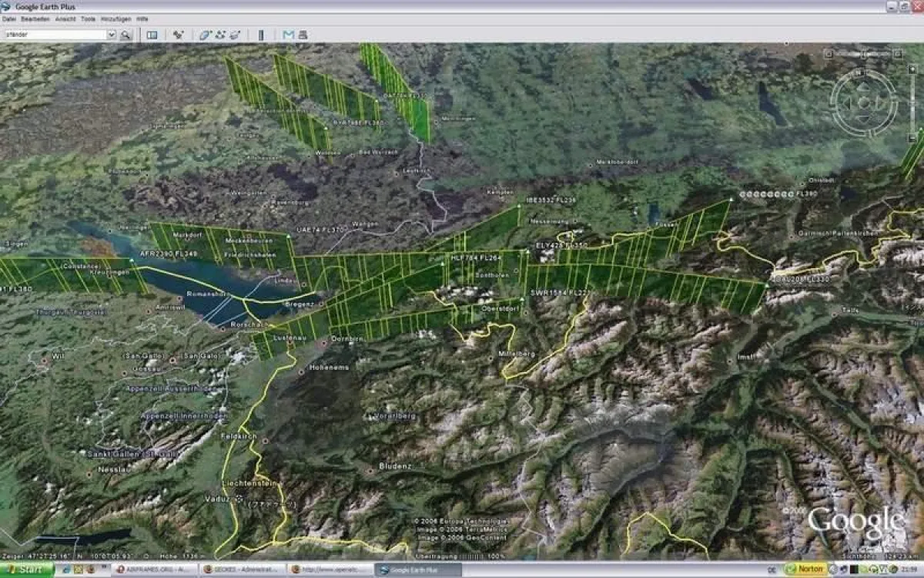Click the Email view icon

(x=289, y=35)
